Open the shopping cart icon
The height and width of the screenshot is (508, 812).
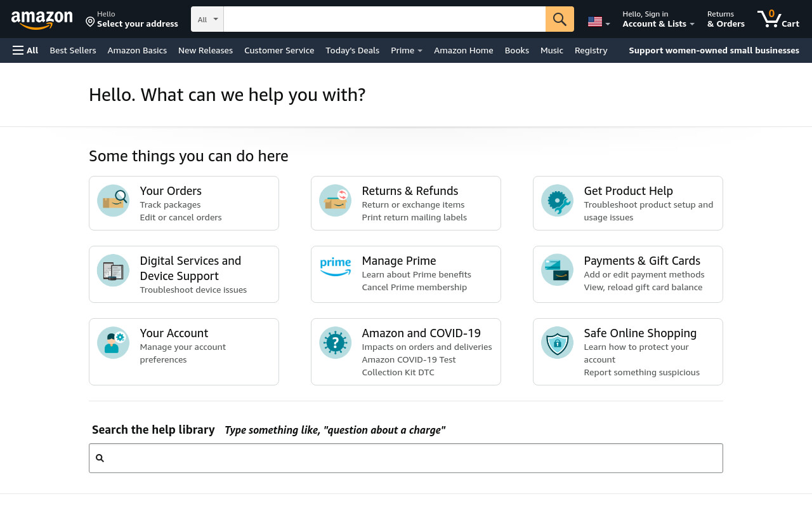click(778, 19)
